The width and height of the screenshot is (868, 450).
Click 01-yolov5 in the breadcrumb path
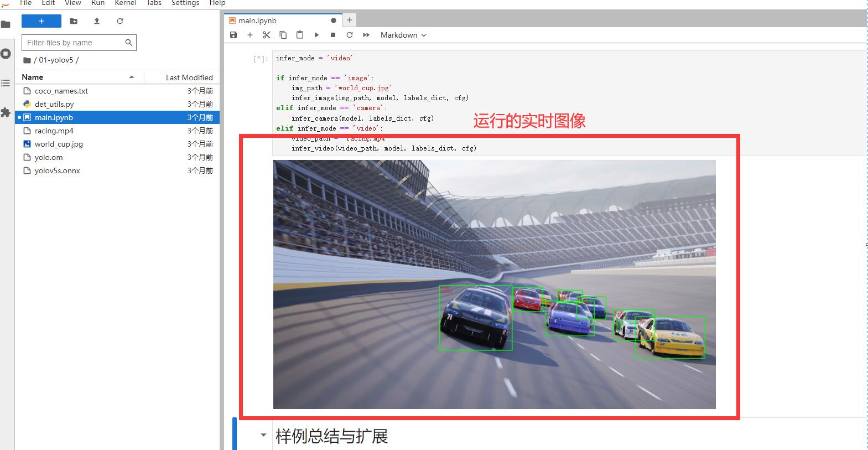coord(56,60)
